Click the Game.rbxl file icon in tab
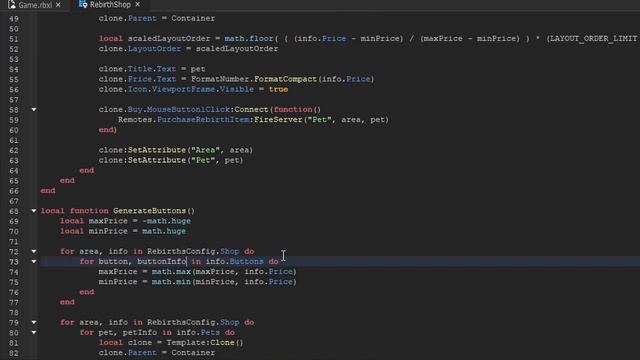 tap(11, 5)
